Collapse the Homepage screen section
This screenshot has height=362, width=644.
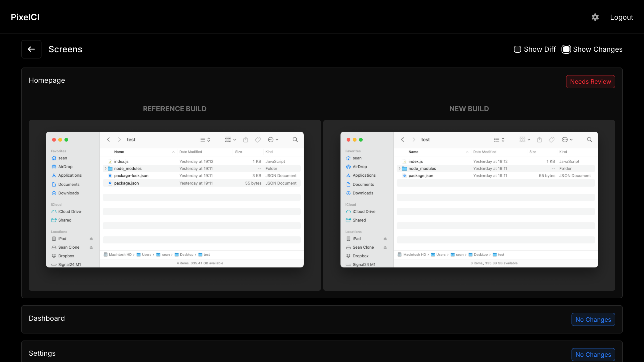[47, 80]
